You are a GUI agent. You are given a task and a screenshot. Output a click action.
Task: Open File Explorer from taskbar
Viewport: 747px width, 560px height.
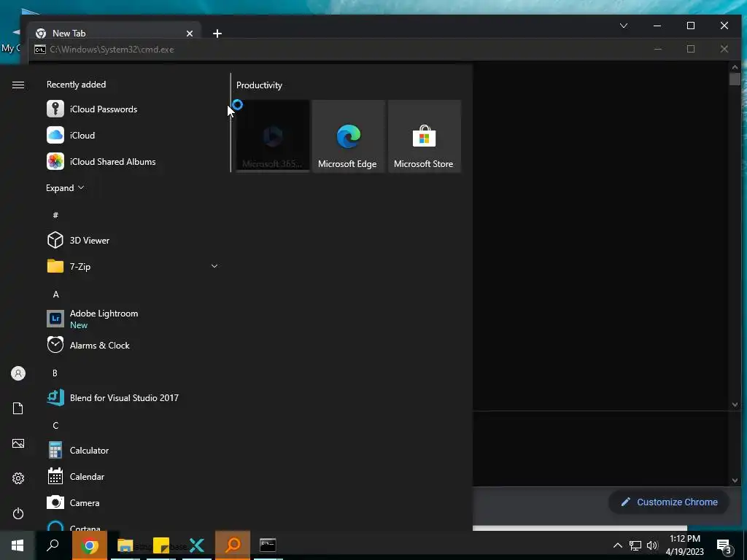(125, 545)
